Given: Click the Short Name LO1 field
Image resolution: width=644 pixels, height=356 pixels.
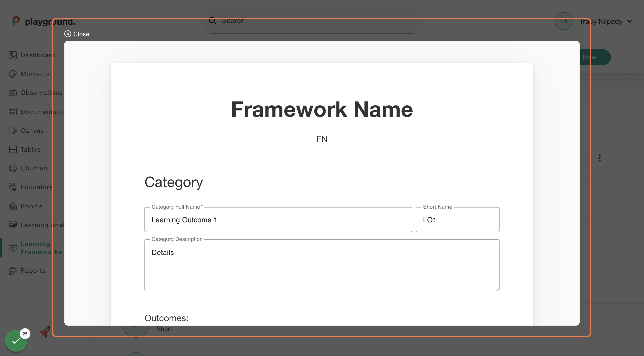Looking at the screenshot, I should pos(458,220).
